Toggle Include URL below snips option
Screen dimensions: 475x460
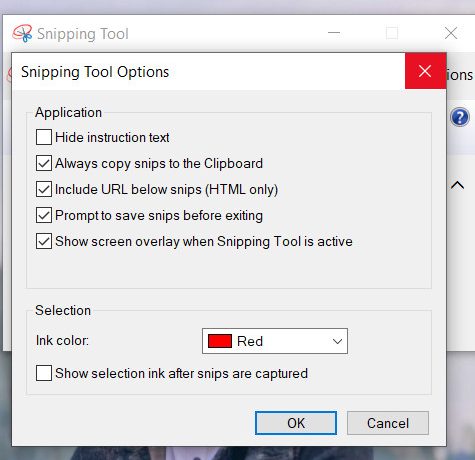click(x=44, y=189)
